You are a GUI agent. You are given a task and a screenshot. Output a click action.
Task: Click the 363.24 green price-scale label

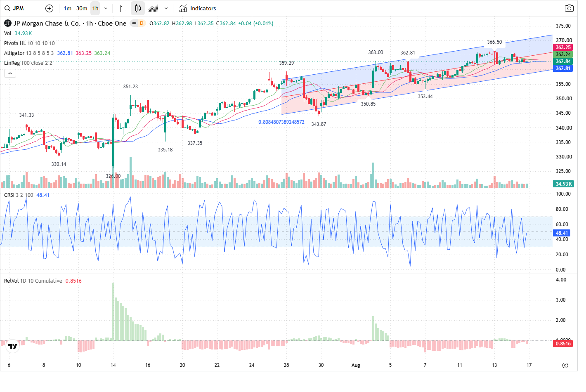tap(563, 54)
